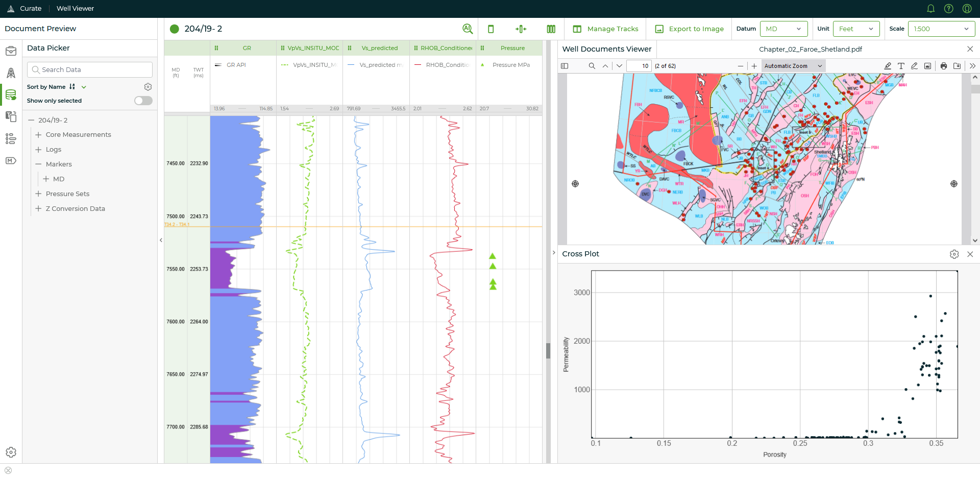
Task: Open the Automatic Zoom dropdown
Action: coord(793,66)
